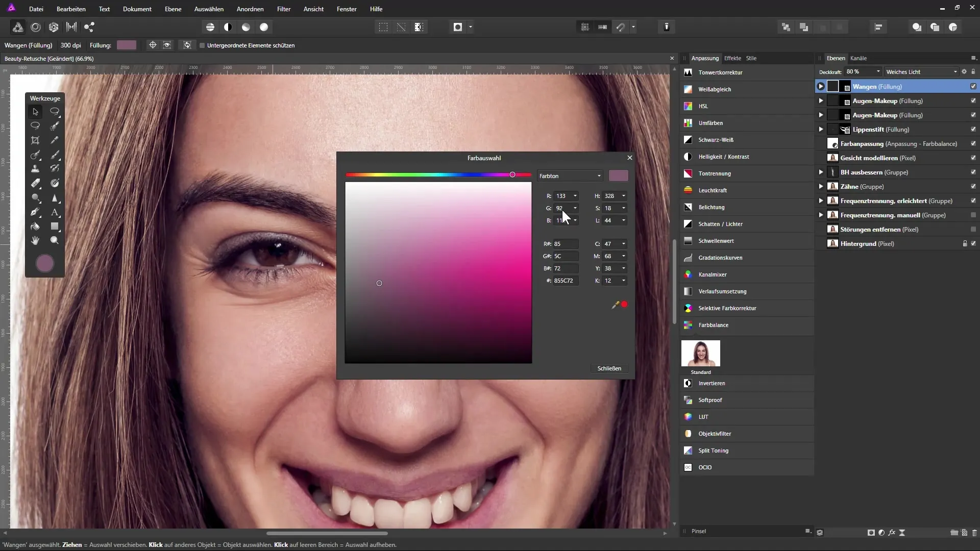This screenshot has height=551, width=980.
Task: Switch to the Kanäle tab
Action: 859,58
